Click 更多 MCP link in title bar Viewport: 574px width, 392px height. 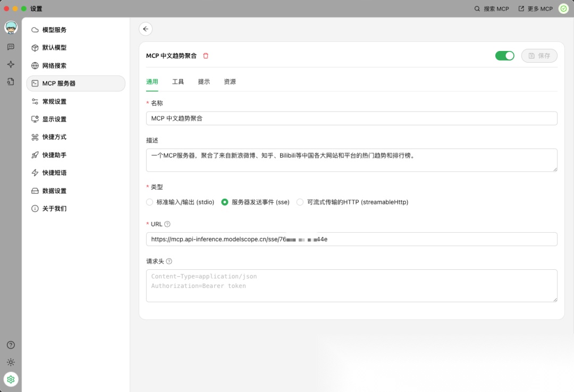click(536, 8)
